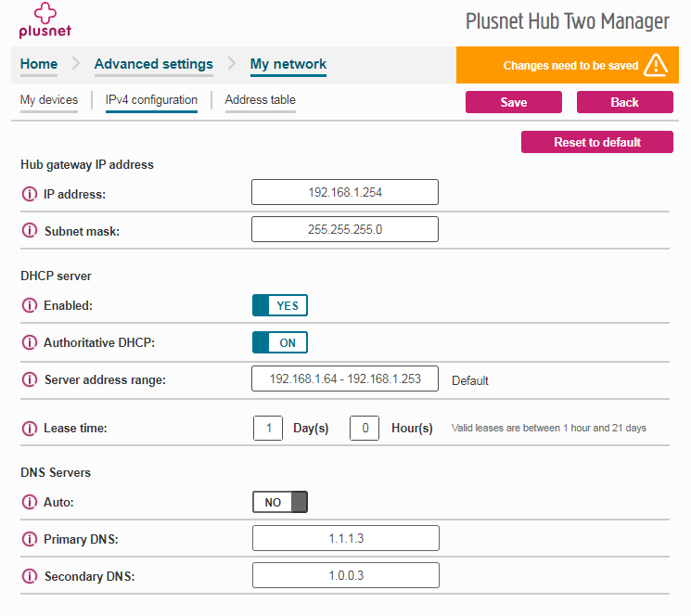Click the Back button
Viewport: 691px width, 616px height.
(x=624, y=102)
